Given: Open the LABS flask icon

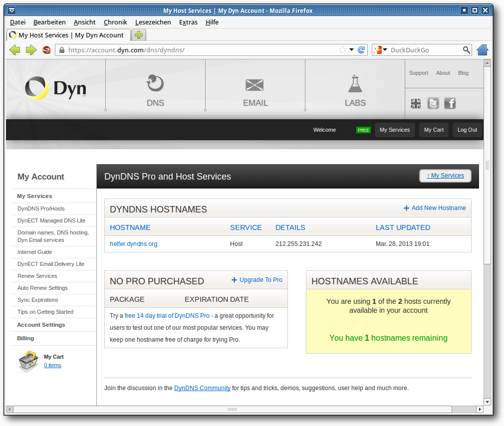Looking at the screenshot, I should click(x=355, y=83).
